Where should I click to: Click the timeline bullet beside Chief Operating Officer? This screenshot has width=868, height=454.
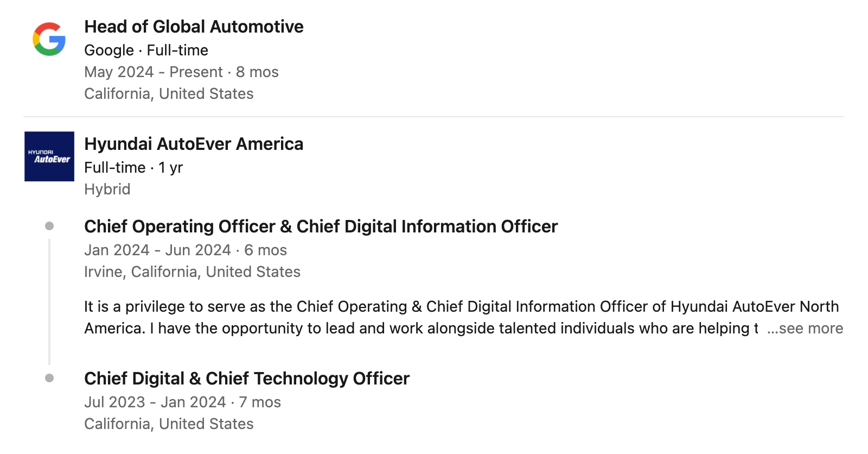click(x=49, y=226)
